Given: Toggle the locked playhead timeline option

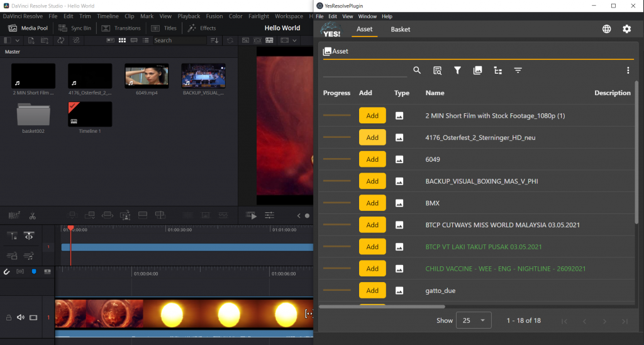Looking at the screenshot, I should pyautogui.click(x=13, y=236).
